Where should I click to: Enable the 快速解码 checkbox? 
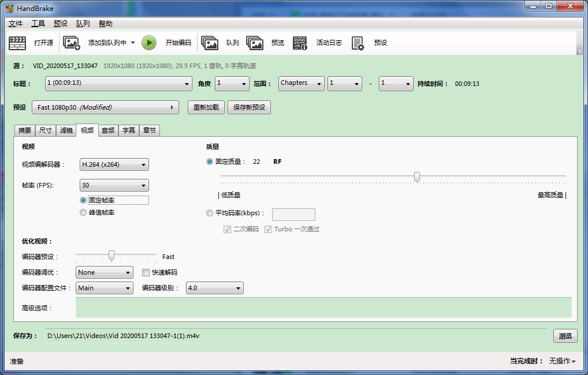[x=146, y=272]
